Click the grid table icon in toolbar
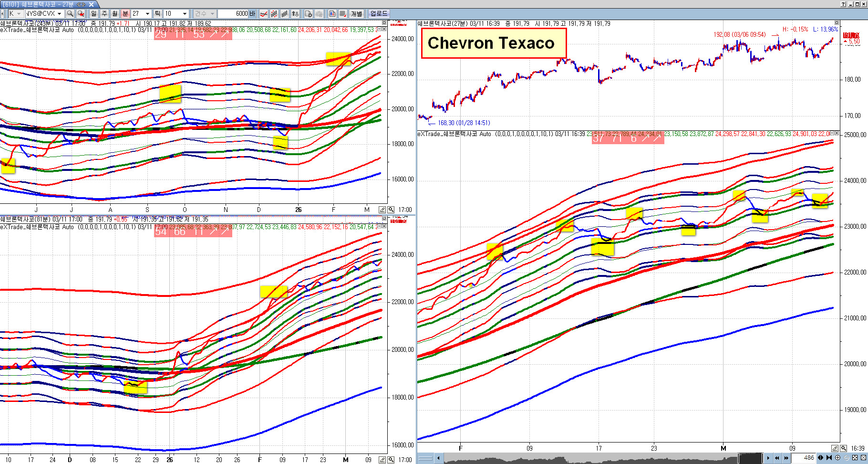Screen dimensions: 868x464 click(343, 14)
